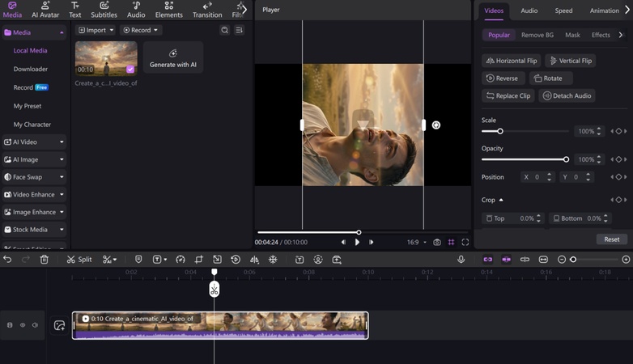This screenshot has width=633, height=364.
Task: Select the 00:10 video thumbnail
Action: coord(106,58)
